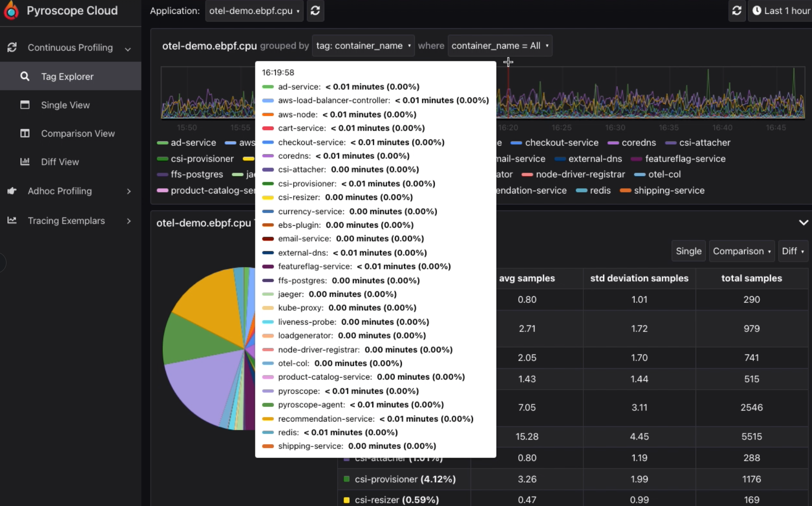Select the Diff View bar-chart icon
Viewport: 812px width, 506px height.
click(x=25, y=162)
